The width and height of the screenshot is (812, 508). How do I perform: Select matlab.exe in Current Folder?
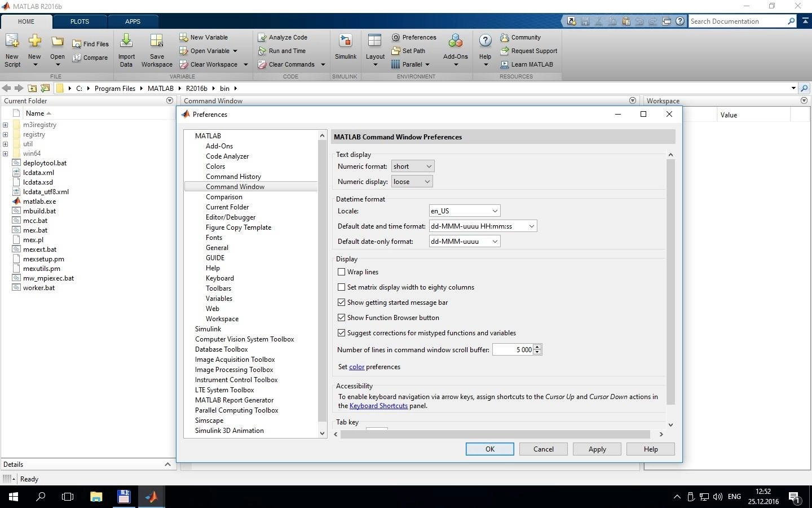[x=39, y=202]
